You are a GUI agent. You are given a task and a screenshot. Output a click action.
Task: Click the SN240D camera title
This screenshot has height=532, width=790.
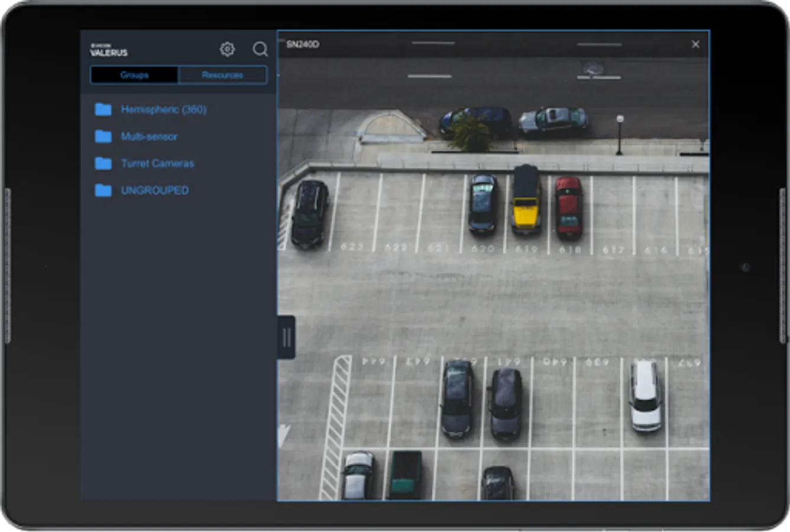(303, 45)
